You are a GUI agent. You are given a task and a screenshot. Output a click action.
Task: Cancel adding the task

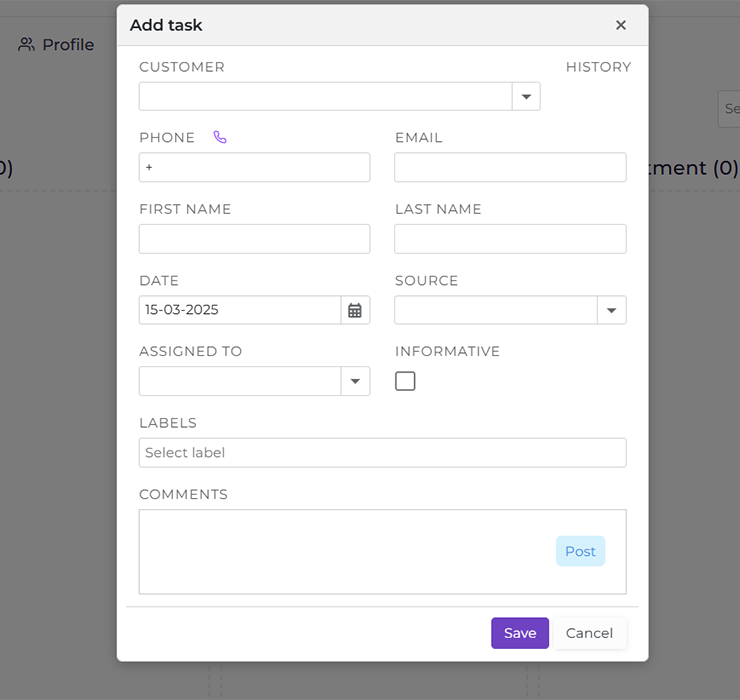click(589, 633)
